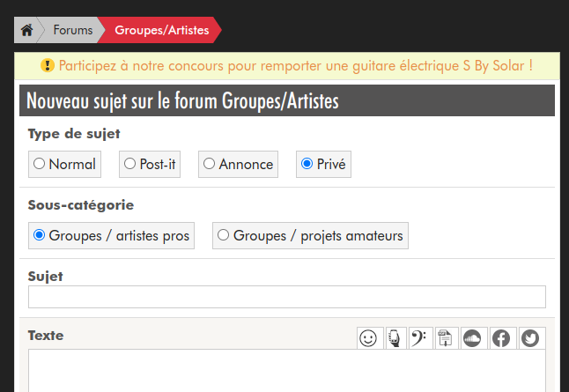The image size is (569, 392).
Task: Open the Groupes/Artistes breadcrumb tab
Action: coord(162,31)
